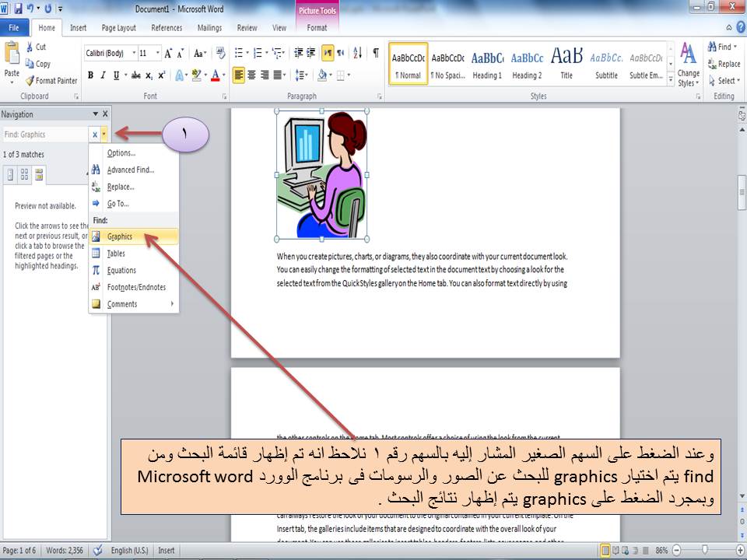The width and height of the screenshot is (747, 560).
Task: Decrease the paragraph indent
Action: 299,53
